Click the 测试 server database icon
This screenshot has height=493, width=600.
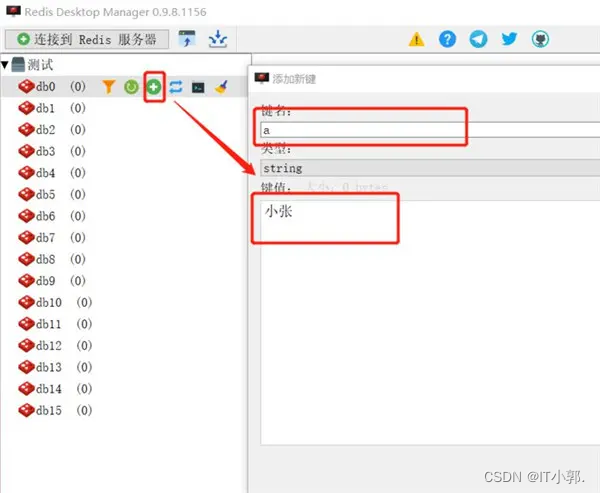[18, 65]
